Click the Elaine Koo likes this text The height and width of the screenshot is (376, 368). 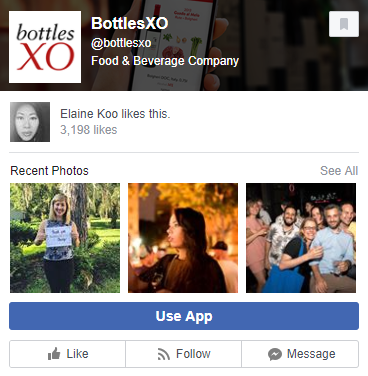click(115, 114)
